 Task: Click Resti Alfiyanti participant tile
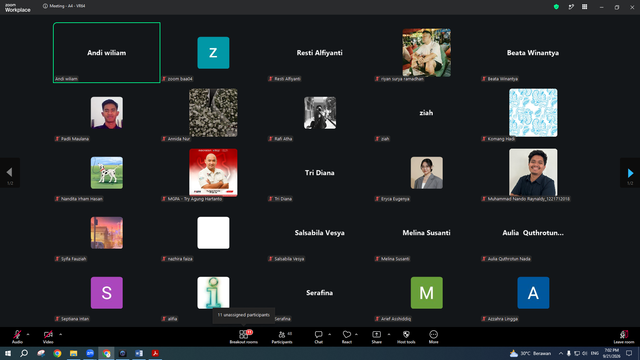point(320,53)
